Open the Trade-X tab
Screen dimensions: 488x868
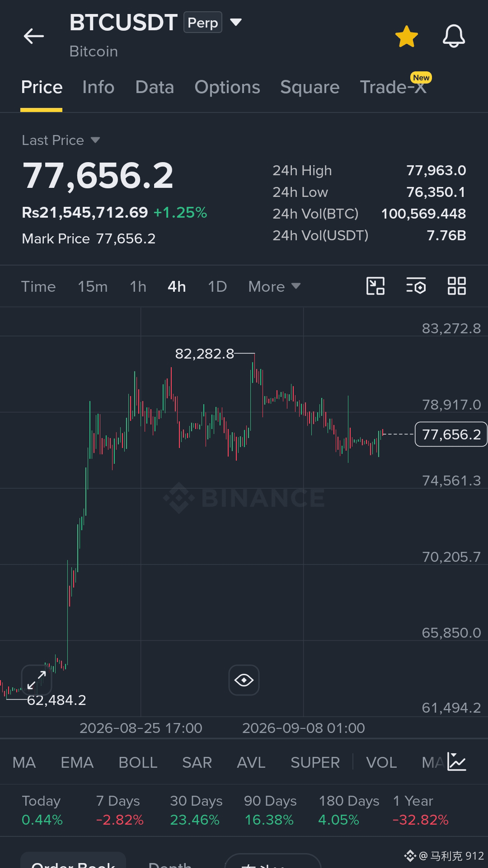394,87
